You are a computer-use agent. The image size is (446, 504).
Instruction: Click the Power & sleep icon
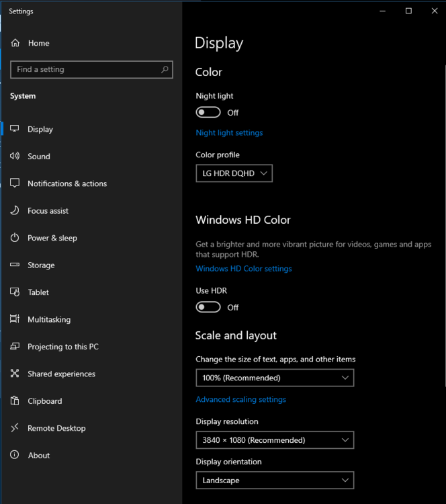click(x=15, y=238)
